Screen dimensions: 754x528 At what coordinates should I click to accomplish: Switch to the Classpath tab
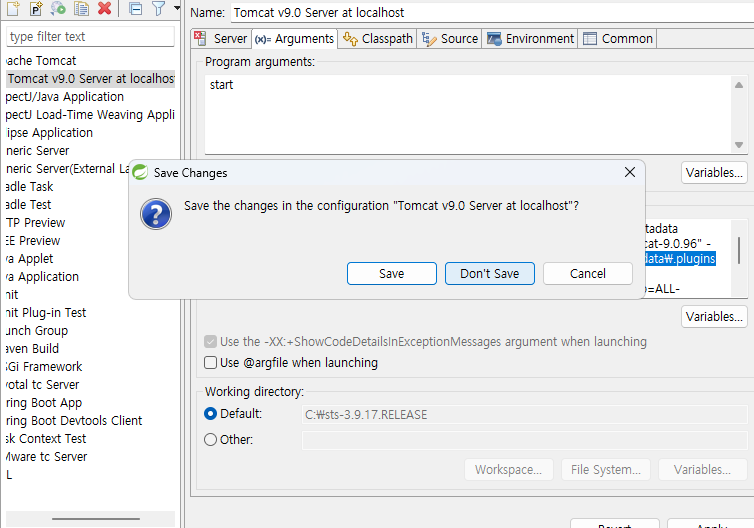[x=378, y=38]
